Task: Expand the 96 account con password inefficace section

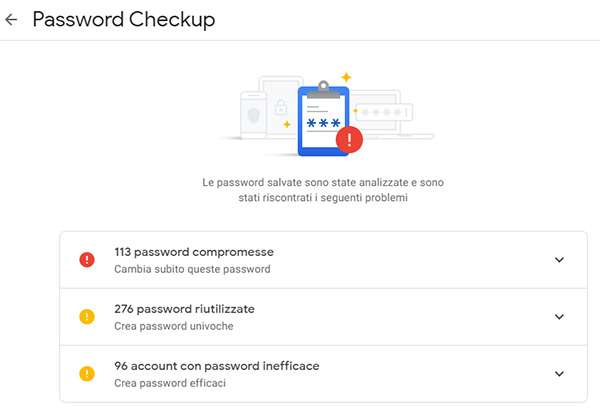Action: click(559, 374)
